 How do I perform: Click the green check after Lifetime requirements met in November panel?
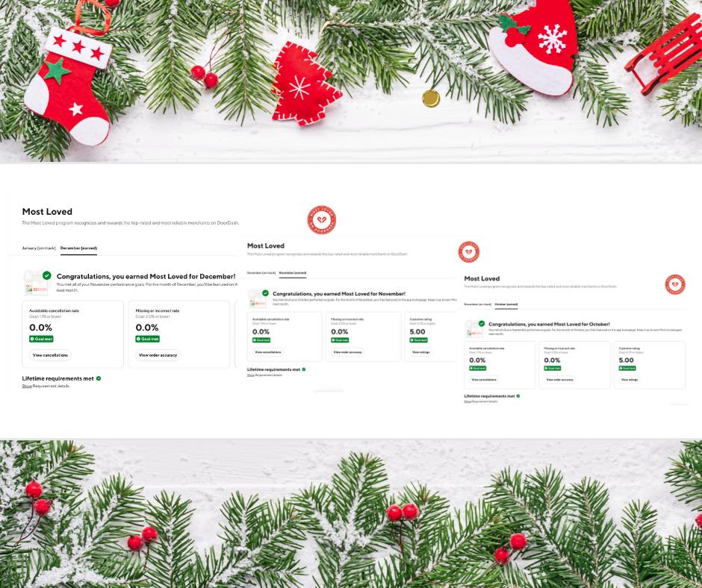pos(303,369)
